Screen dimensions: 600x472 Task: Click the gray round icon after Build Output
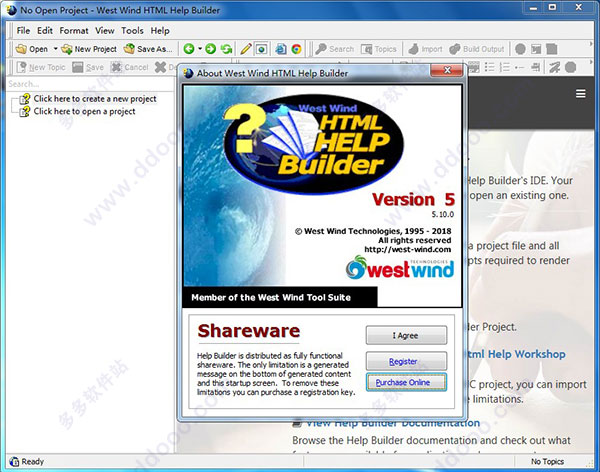click(520, 49)
